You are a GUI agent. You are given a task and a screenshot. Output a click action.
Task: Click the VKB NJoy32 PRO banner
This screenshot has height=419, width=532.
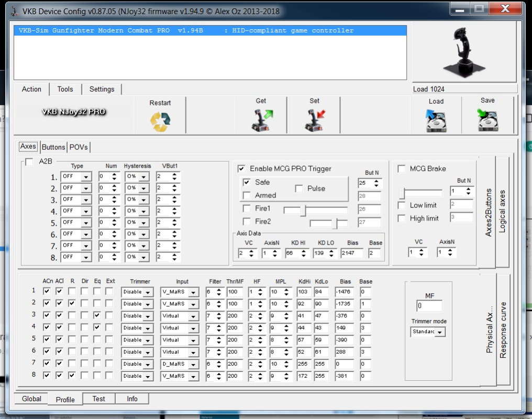coord(74,112)
